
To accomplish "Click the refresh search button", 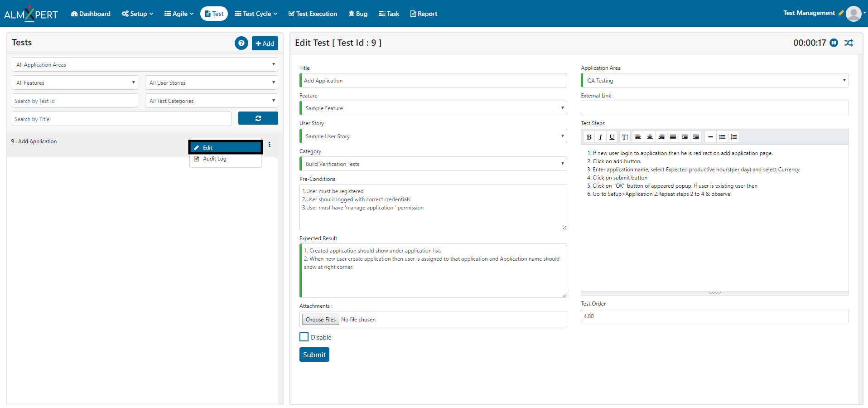I will tap(258, 118).
